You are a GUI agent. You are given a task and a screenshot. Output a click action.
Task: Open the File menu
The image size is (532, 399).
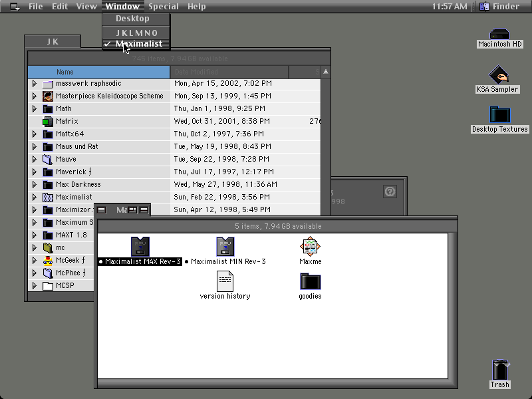tap(36, 7)
